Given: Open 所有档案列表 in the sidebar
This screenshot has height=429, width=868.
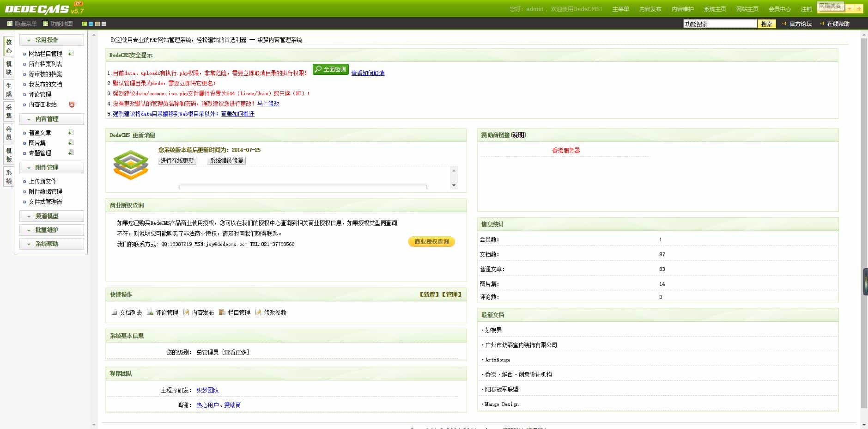Looking at the screenshot, I should tap(45, 64).
